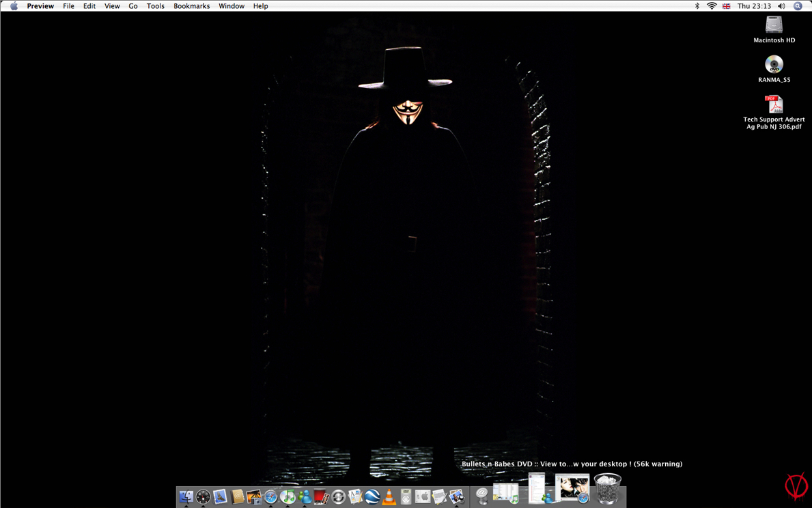The height and width of the screenshot is (508, 812).
Task: Open the MSN Messenger app icon beside iTunes
Action: coord(305,496)
